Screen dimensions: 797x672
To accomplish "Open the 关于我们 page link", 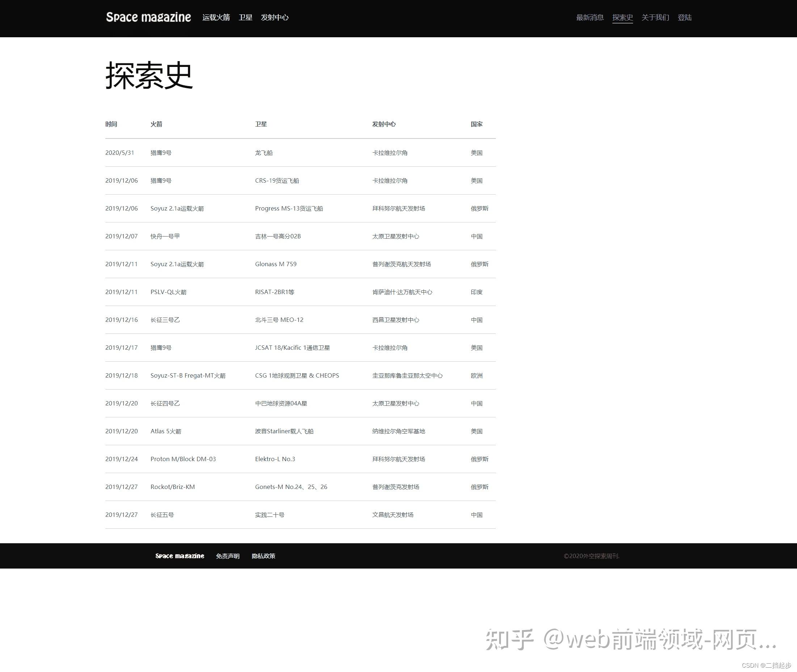I will click(655, 17).
